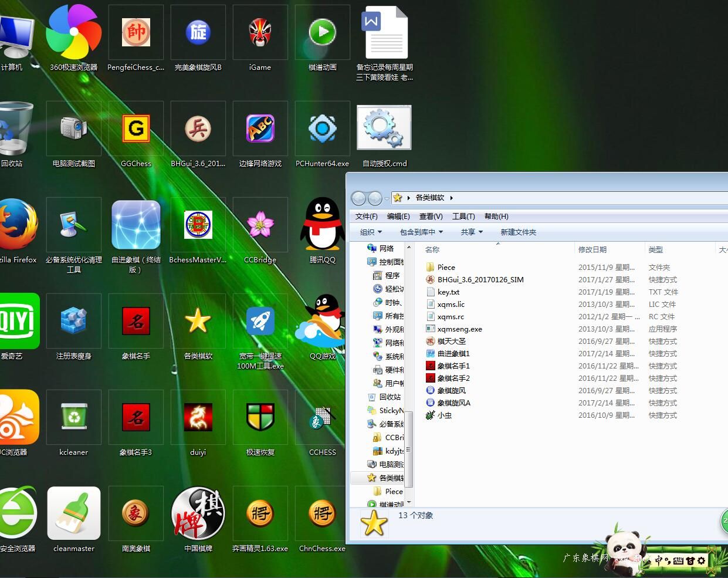Open BchessMasterV desktop shortcut
This screenshot has height=578, width=728.
pyautogui.click(x=198, y=231)
